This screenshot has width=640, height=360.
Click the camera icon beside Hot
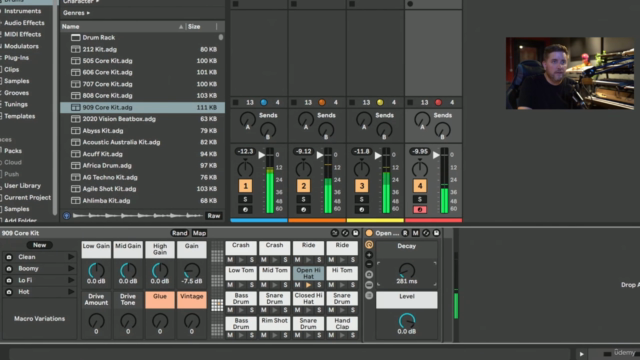point(9,292)
